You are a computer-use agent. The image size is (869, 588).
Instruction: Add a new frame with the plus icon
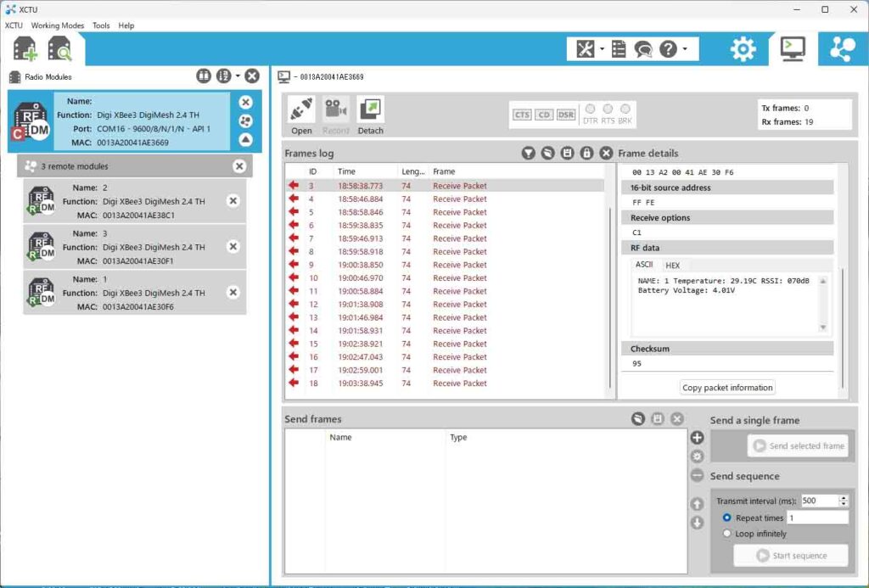[x=698, y=438]
